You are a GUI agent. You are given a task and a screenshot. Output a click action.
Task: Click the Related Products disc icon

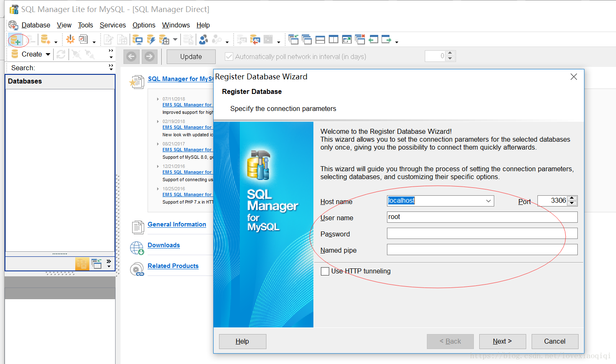pyautogui.click(x=137, y=269)
